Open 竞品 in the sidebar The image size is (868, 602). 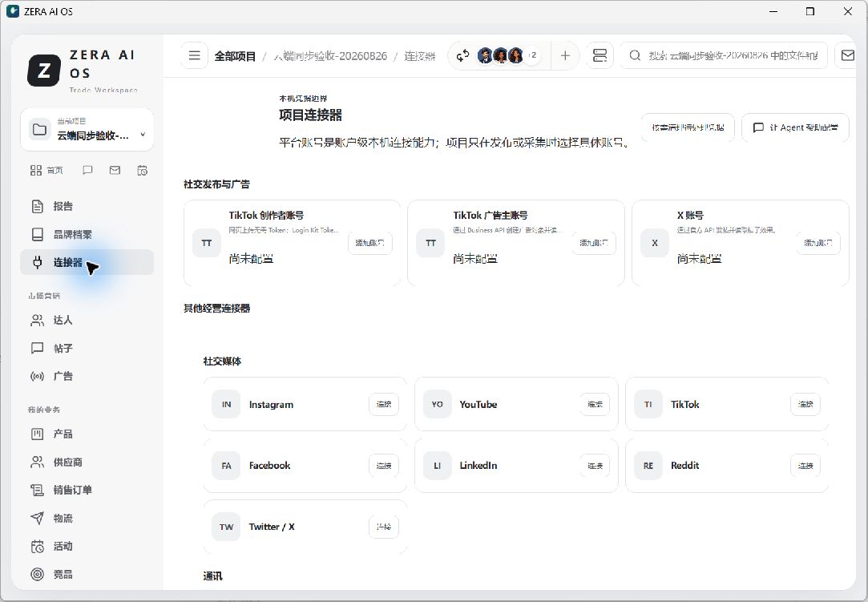[x=87, y=574]
